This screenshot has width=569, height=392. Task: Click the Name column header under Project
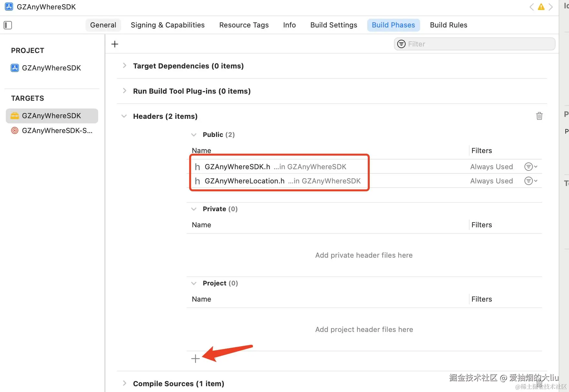click(202, 299)
